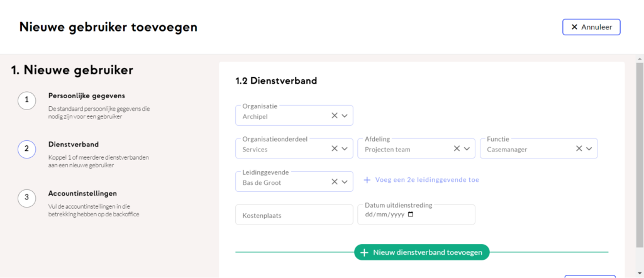Click the step 3 circle icon
This screenshot has height=278, width=644.
26,197
